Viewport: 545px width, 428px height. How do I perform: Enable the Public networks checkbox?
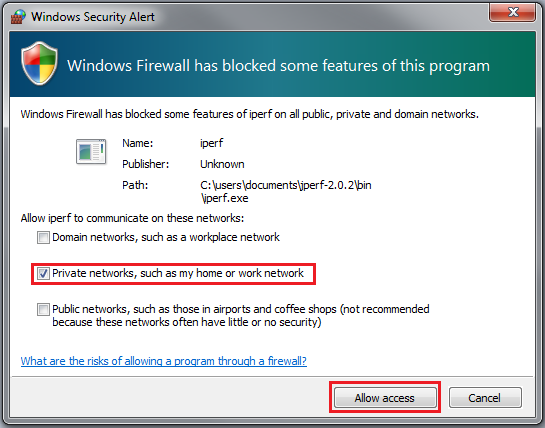(43, 309)
